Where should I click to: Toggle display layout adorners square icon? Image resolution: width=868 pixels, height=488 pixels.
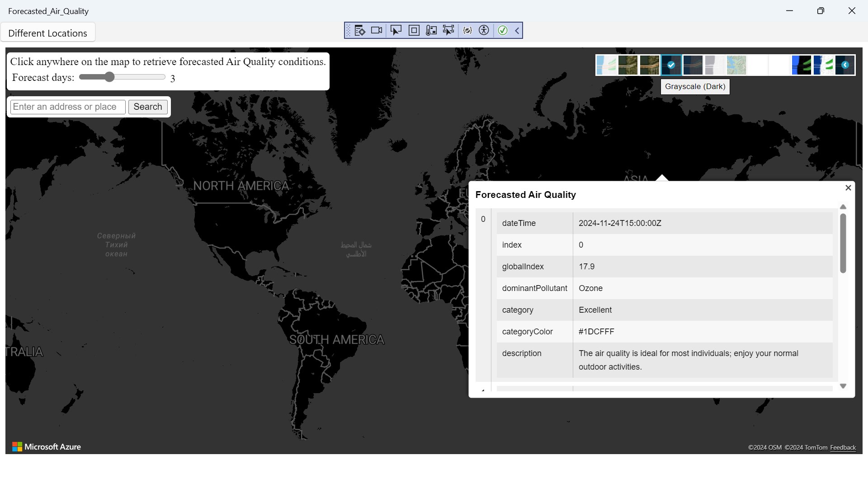tap(414, 30)
